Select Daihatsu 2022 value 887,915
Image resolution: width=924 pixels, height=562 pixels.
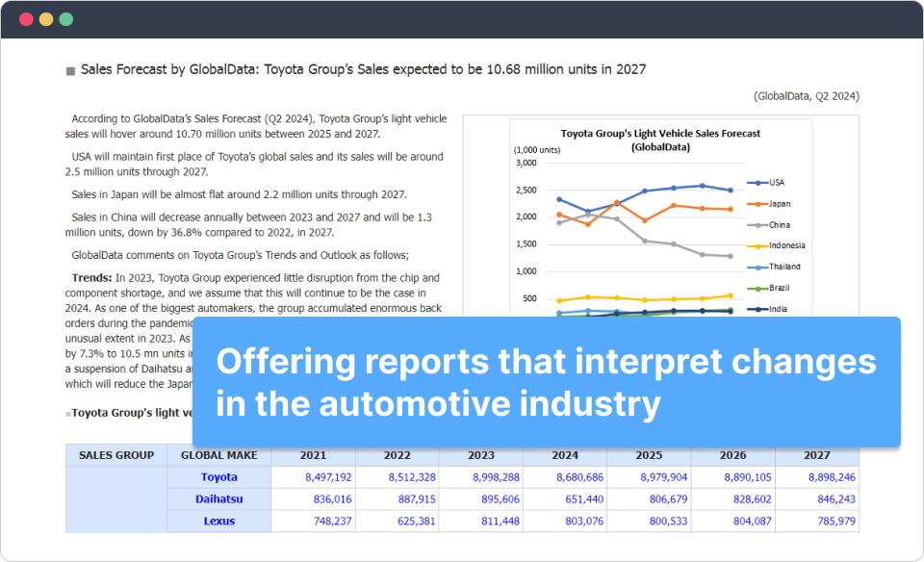point(417,498)
